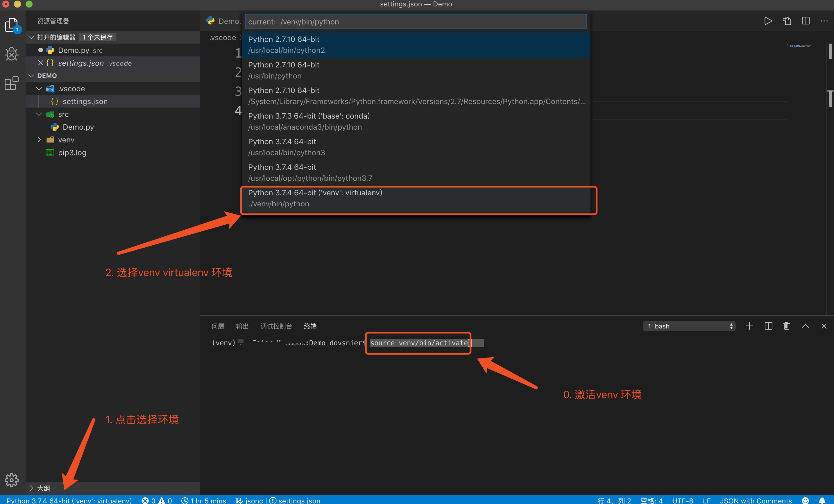This screenshot has width=834, height=504.
Task: Run Python file with play icon
Action: coord(768,21)
